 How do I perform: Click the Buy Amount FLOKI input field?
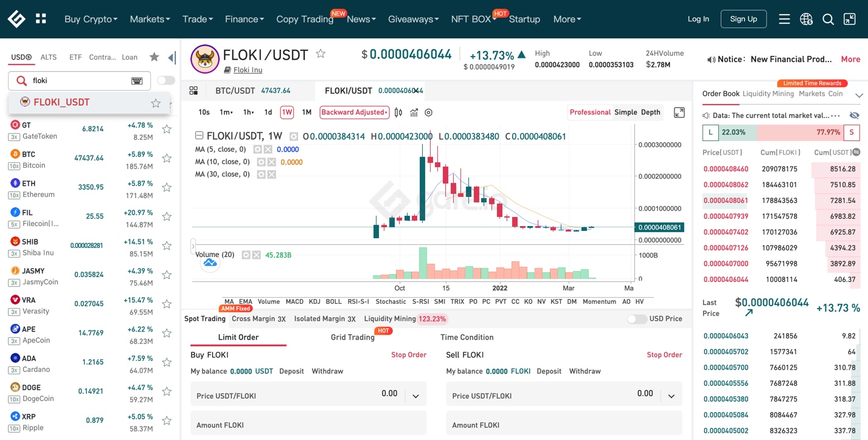[308, 423]
